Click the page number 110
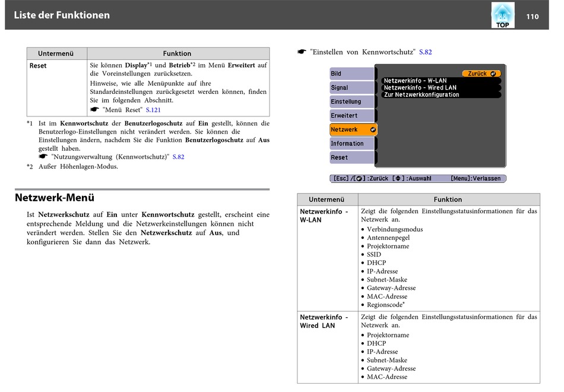564x392 pixels. click(533, 17)
